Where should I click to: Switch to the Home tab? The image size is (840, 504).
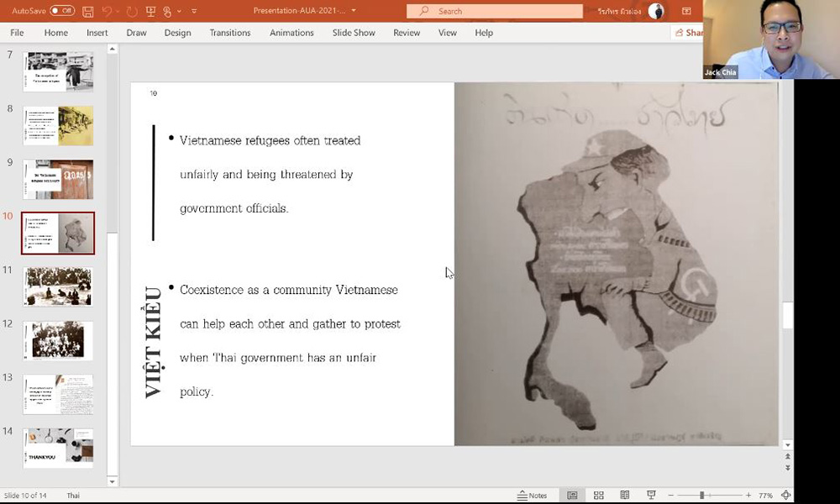tap(56, 33)
